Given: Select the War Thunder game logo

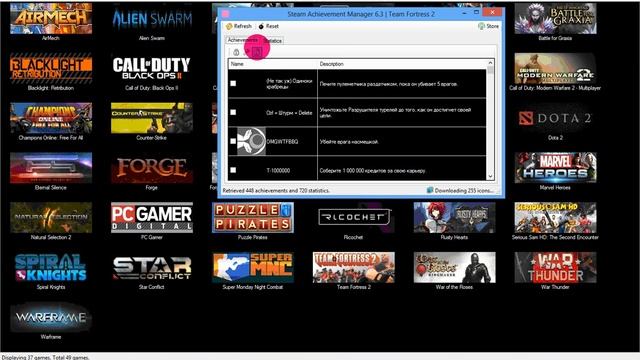Looking at the screenshot, I should [x=555, y=267].
